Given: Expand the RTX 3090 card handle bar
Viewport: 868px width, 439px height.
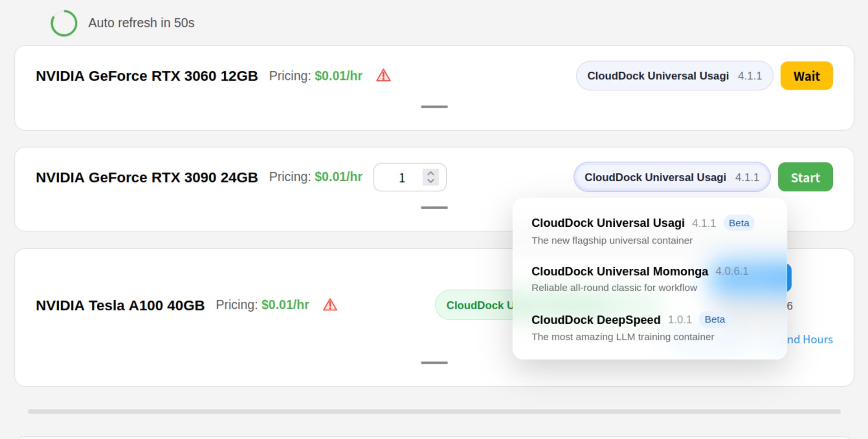Looking at the screenshot, I should [434, 208].
